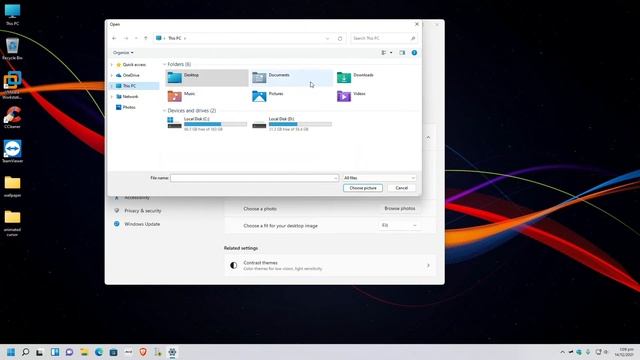The image size is (640, 360).
Task: Launch Microsoft Edge from the taskbar
Action: coord(99,352)
